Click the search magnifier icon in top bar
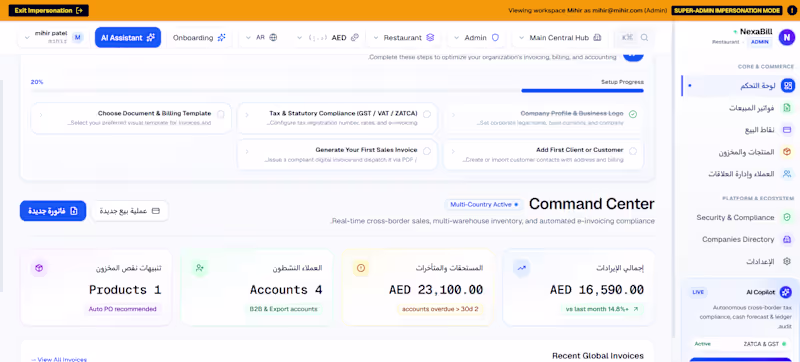This screenshot has width=800, height=362. click(644, 37)
